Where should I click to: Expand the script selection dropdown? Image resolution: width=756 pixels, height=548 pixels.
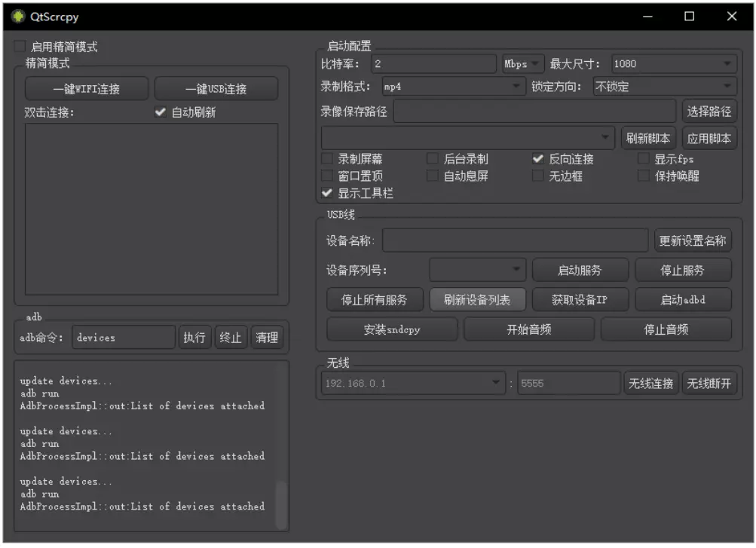click(467, 138)
